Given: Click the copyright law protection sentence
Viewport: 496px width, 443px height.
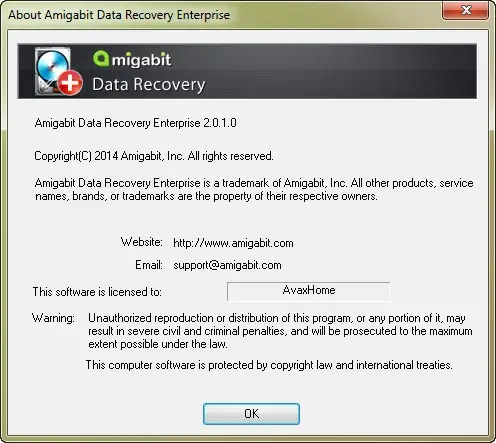Looking at the screenshot, I should tap(269, 365).
